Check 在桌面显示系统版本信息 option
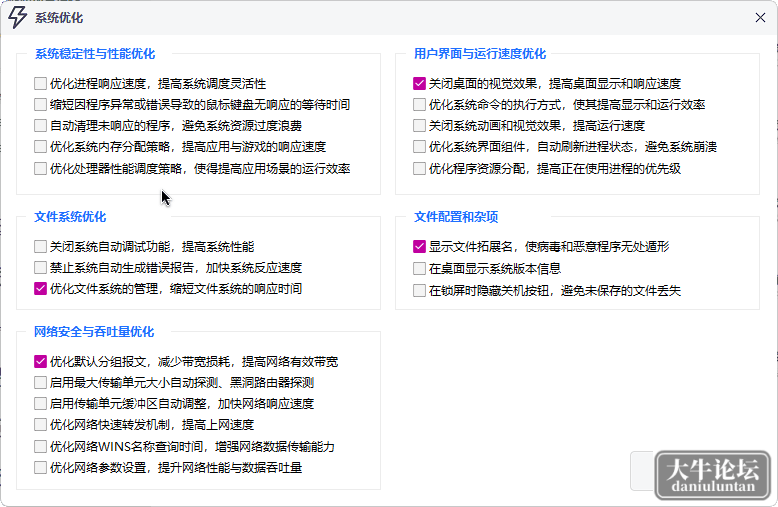 pos(419,268)
